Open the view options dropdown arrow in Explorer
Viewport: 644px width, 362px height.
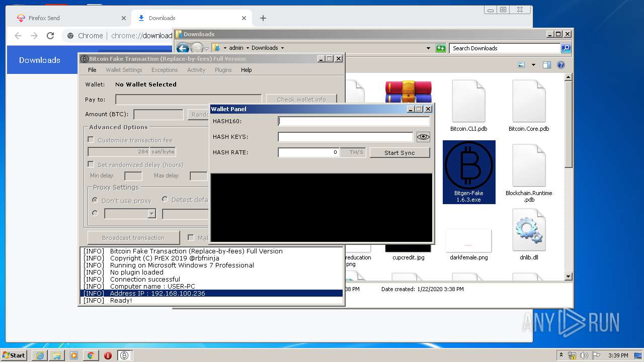coord(533,65)
